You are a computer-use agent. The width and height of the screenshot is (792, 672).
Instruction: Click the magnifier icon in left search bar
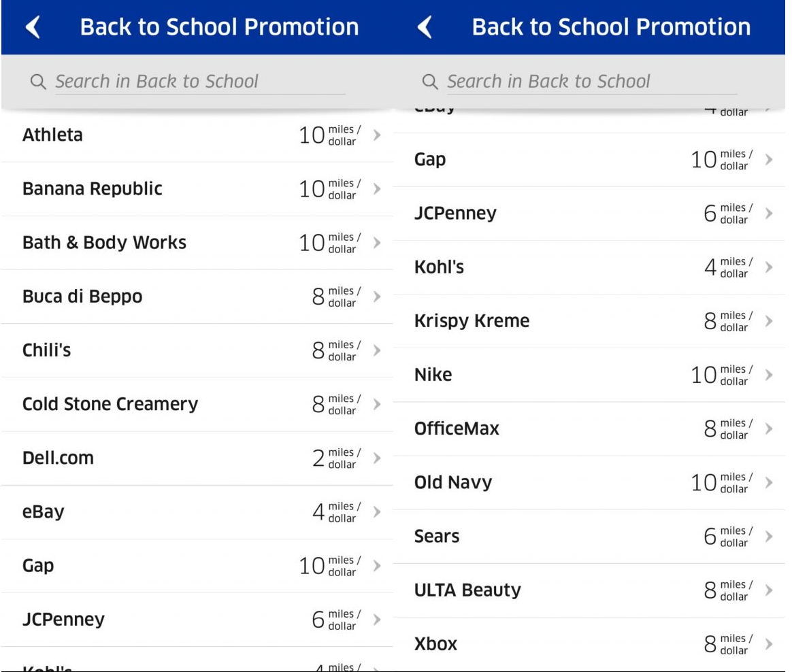pos(38,82)
